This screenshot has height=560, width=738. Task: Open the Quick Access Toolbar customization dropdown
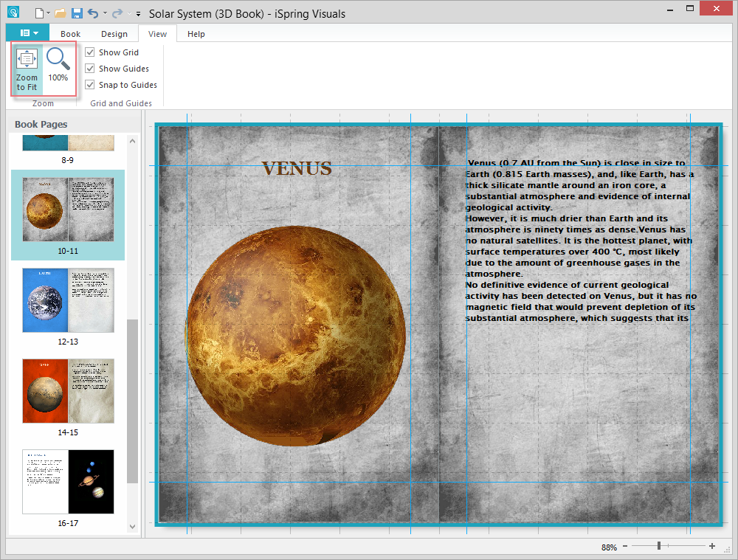coord(138,13)
